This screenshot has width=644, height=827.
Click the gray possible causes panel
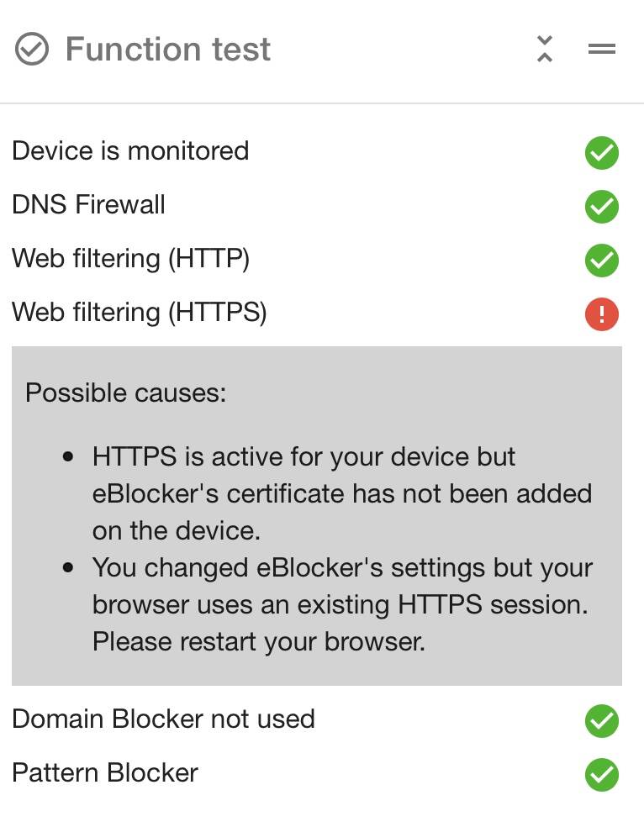point(317,516)
